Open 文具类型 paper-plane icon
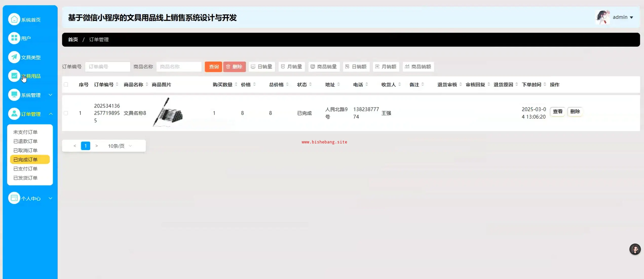 14,57
